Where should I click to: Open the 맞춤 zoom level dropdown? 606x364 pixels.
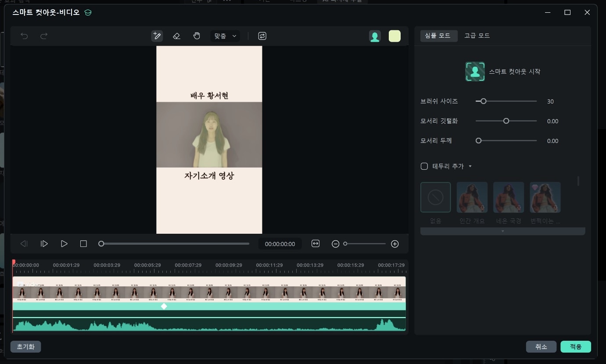pos(225,36)
